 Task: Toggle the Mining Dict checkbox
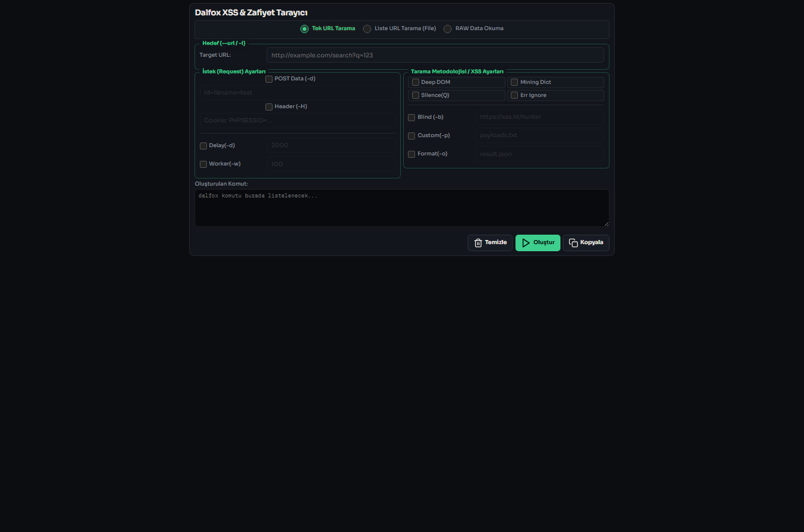514,83
